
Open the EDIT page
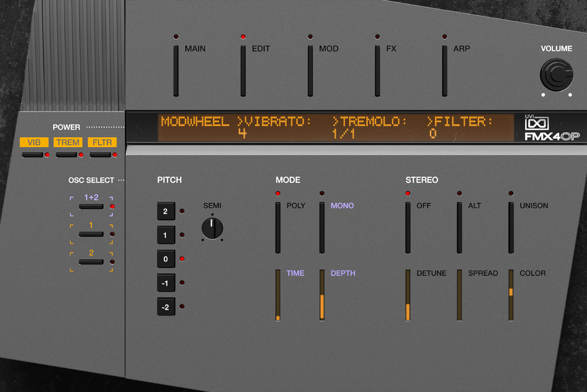coord(243,70)
